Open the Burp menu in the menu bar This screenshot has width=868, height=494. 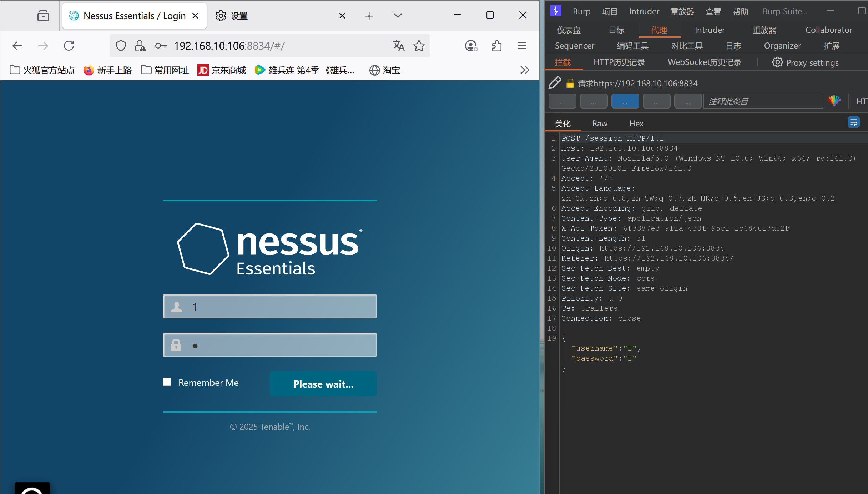click(x=581, y=11)
